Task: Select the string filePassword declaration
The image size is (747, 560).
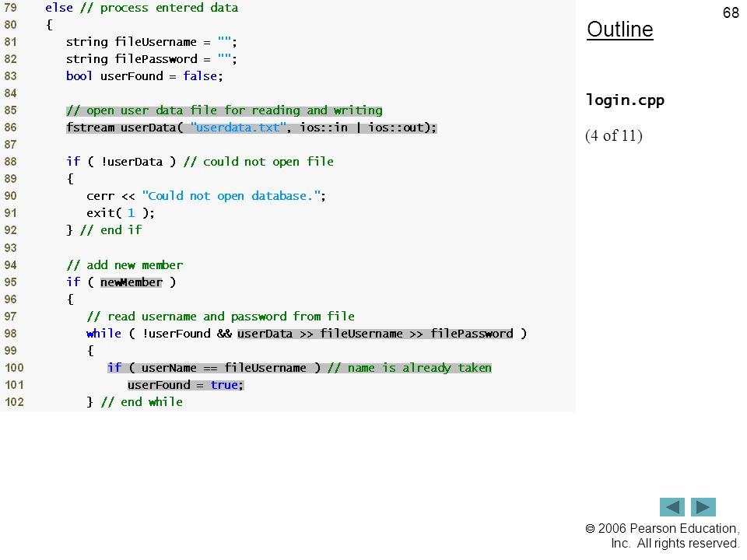Action: 152,59
